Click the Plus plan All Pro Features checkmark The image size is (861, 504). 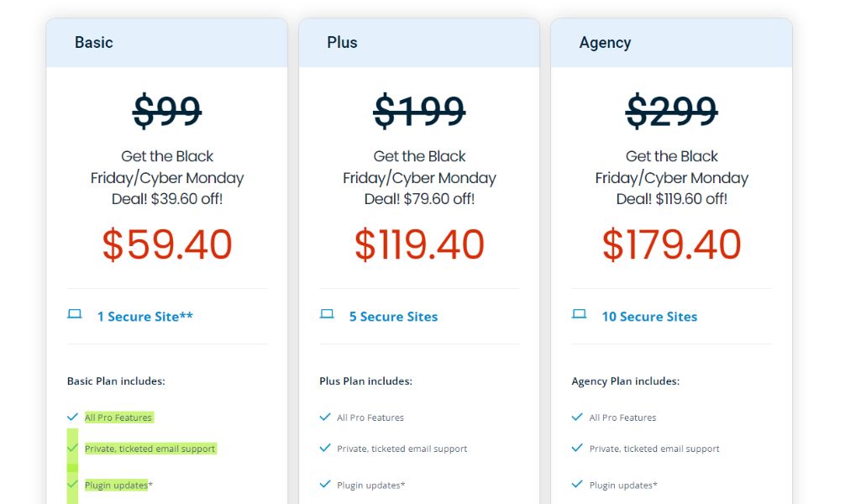tap(325, 417)
